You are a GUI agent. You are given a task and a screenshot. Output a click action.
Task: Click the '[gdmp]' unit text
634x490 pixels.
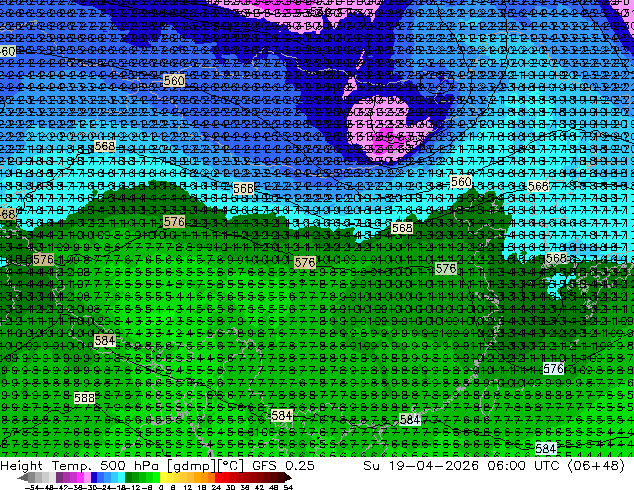tap(191, 466)
